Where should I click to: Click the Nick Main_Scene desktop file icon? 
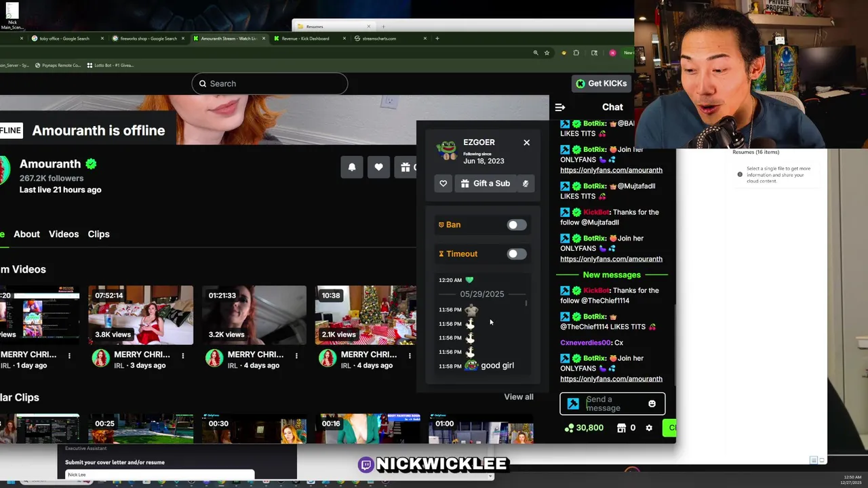[x=12, y=15]
